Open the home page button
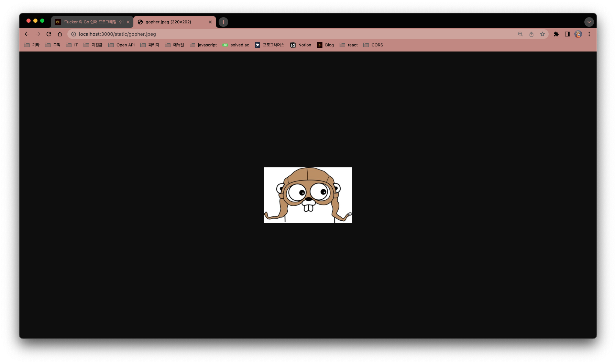Screen dimensions: 616x364 [60, 34]
